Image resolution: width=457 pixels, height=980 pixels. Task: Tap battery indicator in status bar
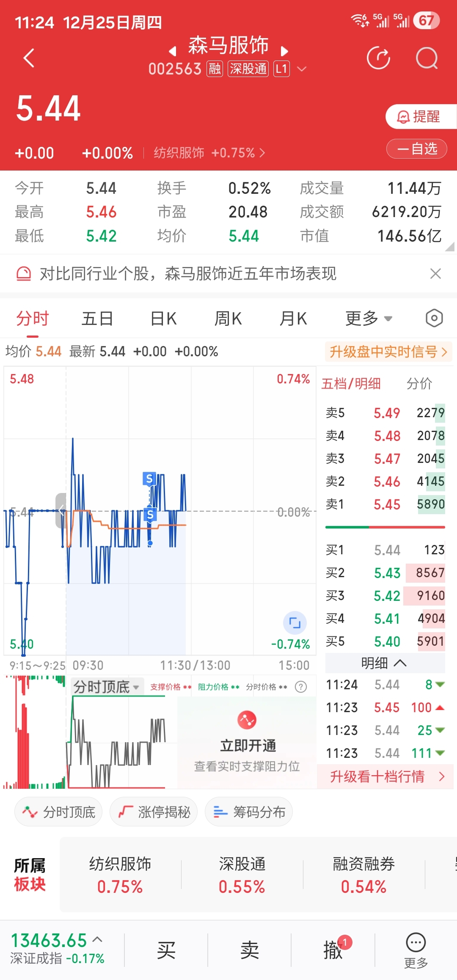click(x=427, y=20)
